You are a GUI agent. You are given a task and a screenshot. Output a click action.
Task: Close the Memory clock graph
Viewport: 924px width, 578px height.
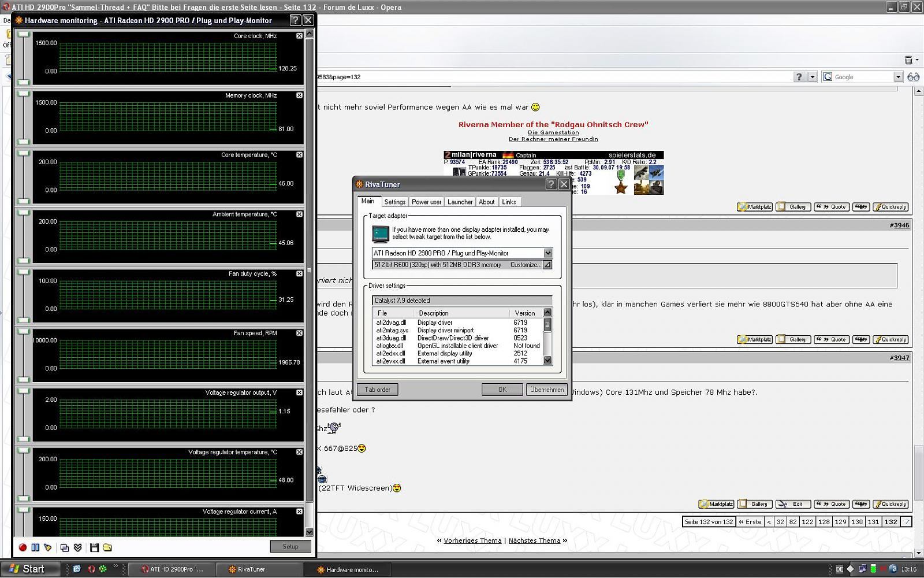pyautogui.click(x=299, y=95)
